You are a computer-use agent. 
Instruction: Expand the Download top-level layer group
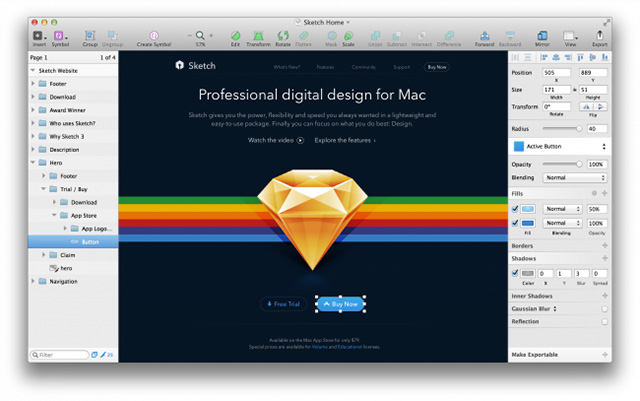tap(33, 97)
